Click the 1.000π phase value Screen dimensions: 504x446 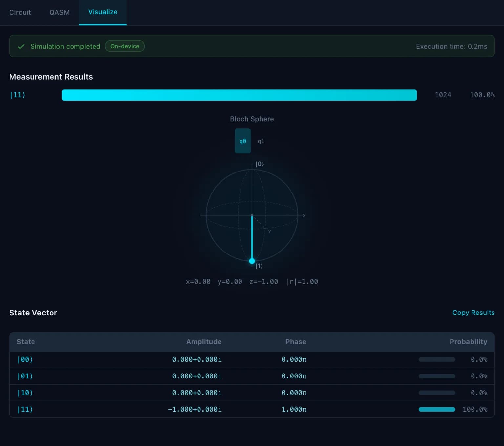(x=294, y=409)
